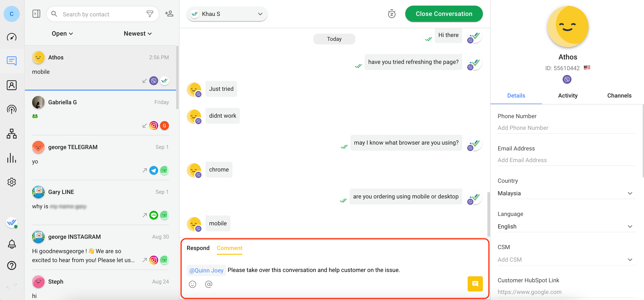Click the yellow send comment button
Image resolution: width=644 pixels, height=300 pixels.
(475, 284)
